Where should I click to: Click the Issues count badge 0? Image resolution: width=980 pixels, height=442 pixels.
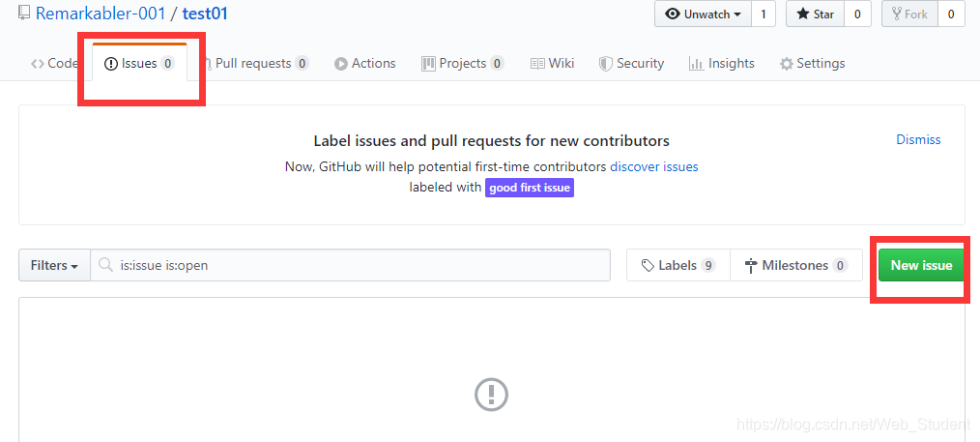coord(167,63)
